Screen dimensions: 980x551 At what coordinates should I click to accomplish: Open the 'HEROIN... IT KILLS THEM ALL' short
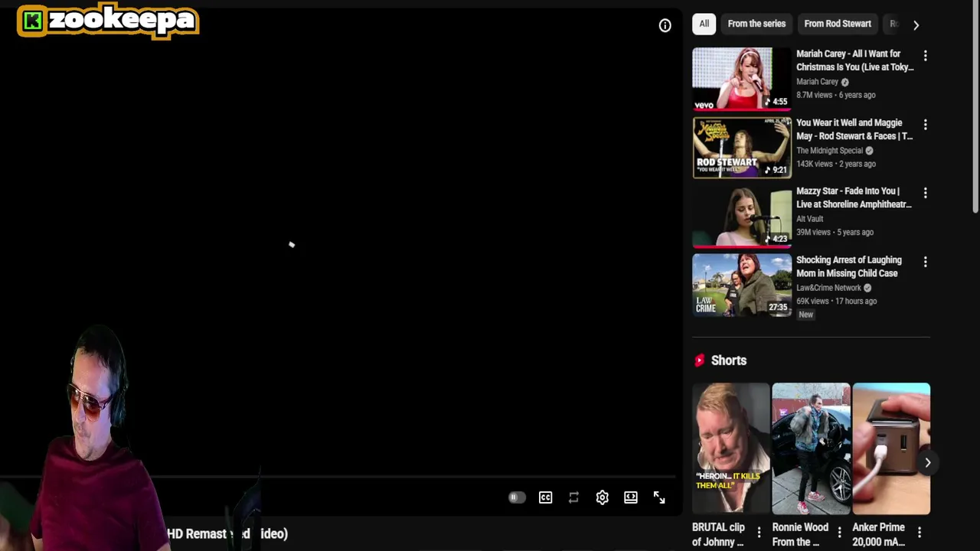pyautogui.click(x=731, y=448)
